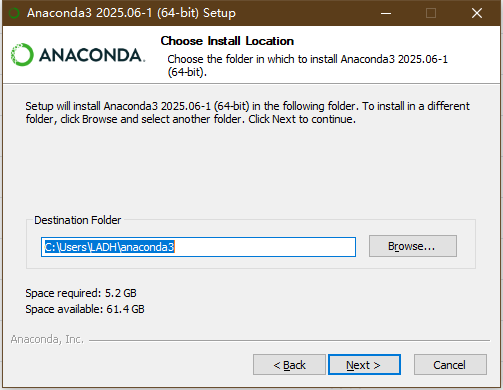Screen dimensions: 503x390
Task: Cancel the Anaconda3 installation
Action: click(x=450, y=365)
